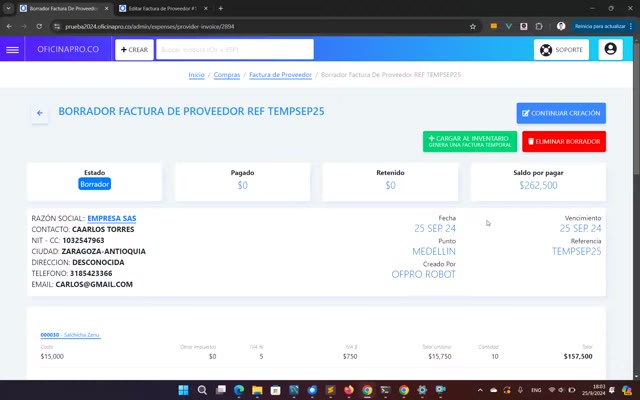Open Firefox from the taskbar
Screen dimensions: 640x400
349,390
